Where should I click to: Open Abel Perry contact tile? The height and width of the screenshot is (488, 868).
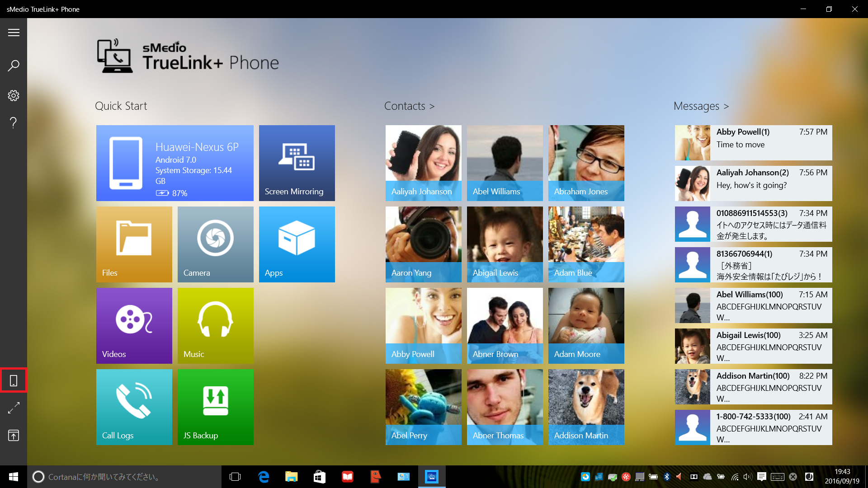pyautogui.click(x=424, y=407)
